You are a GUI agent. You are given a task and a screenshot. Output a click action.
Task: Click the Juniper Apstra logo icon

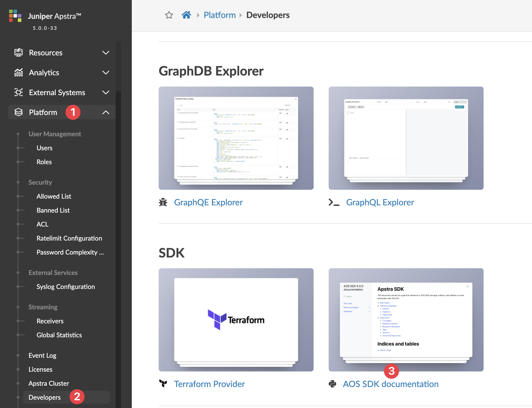[x=15, y=16]
